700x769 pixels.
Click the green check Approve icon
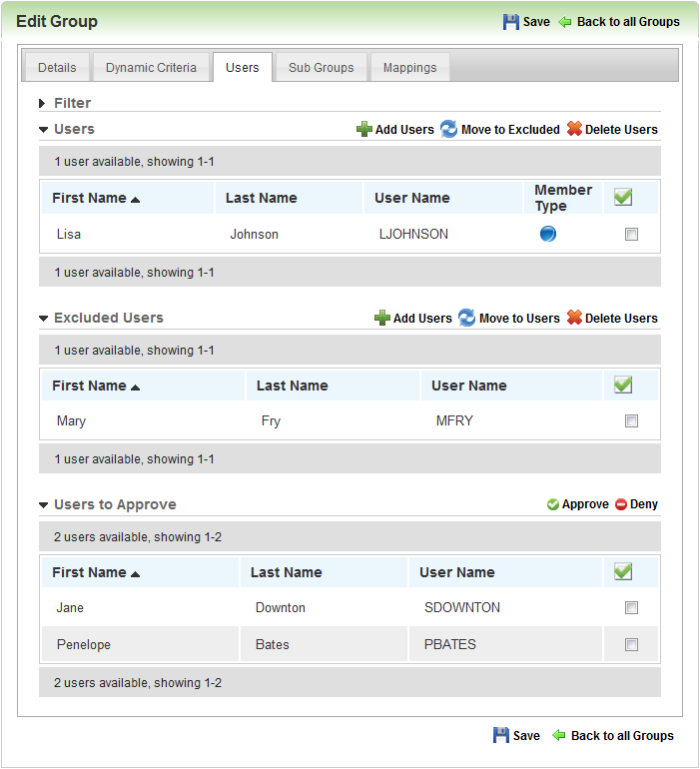pyautogui.click(x=553, y=504)
